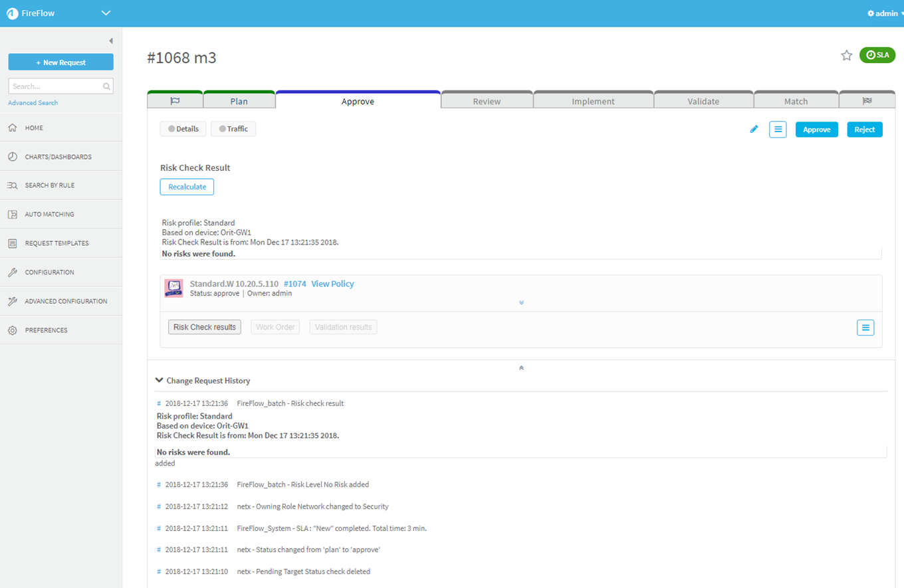904x588 pixels.
Task: Open menu icon next to Approve button
Action: pos(778,130)
